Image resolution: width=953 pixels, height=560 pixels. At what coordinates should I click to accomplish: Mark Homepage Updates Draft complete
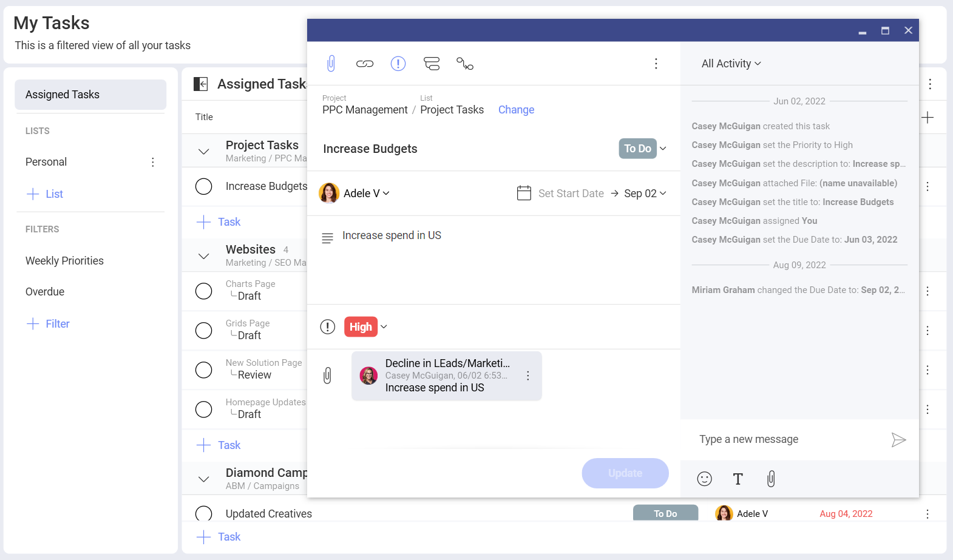[x=204, y=410]
